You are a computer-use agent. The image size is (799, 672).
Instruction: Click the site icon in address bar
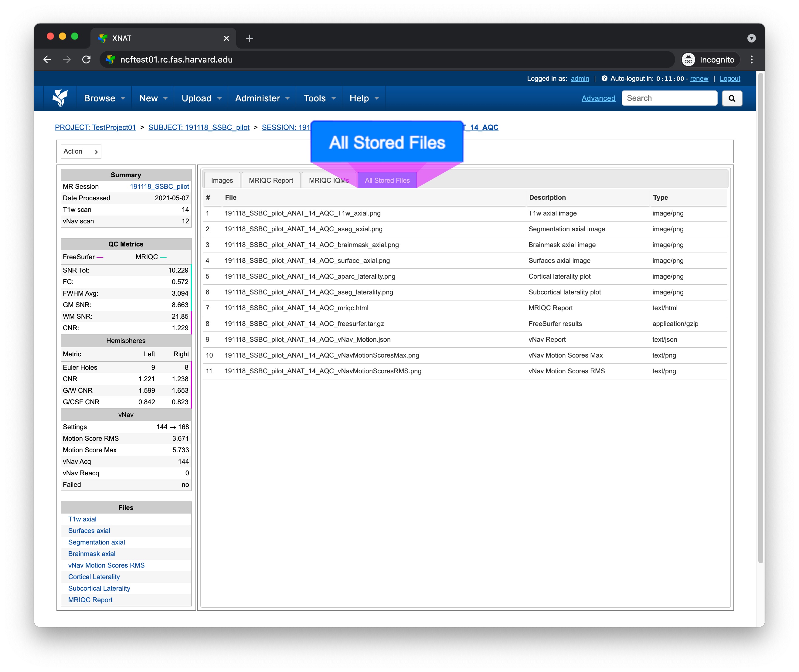click(110, 59)
